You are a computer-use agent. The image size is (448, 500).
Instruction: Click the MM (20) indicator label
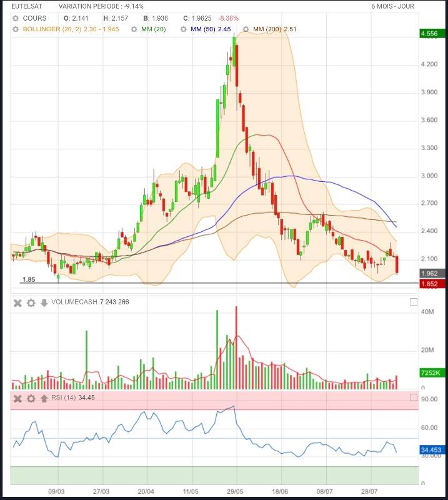coord(153,29)
